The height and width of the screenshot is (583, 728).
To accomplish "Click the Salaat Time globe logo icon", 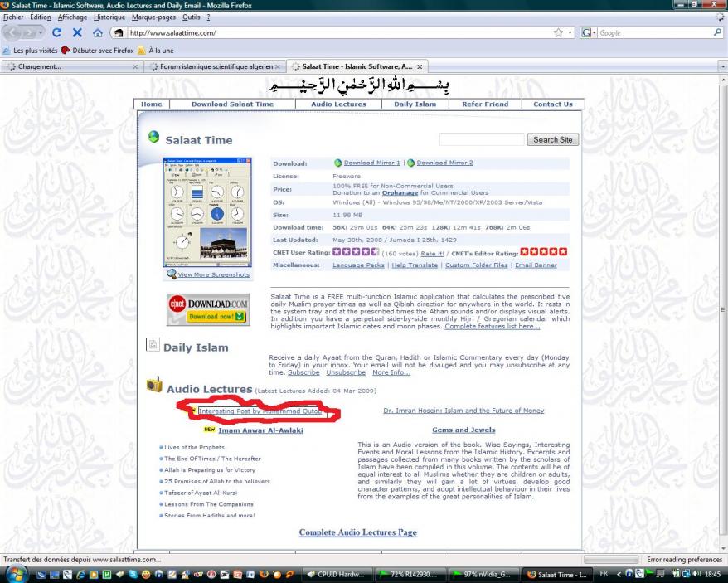I will click(x=153, y=137).
